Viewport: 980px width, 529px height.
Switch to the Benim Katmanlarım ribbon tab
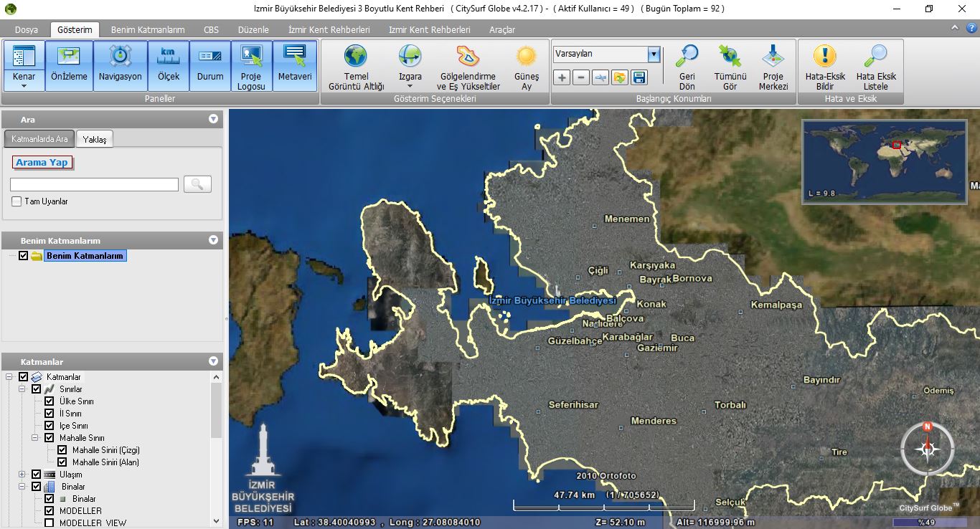148,30
